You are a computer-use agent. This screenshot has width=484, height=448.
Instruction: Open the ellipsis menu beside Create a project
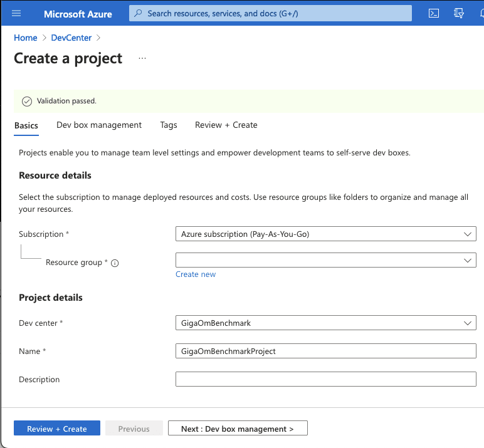(142, 58)
